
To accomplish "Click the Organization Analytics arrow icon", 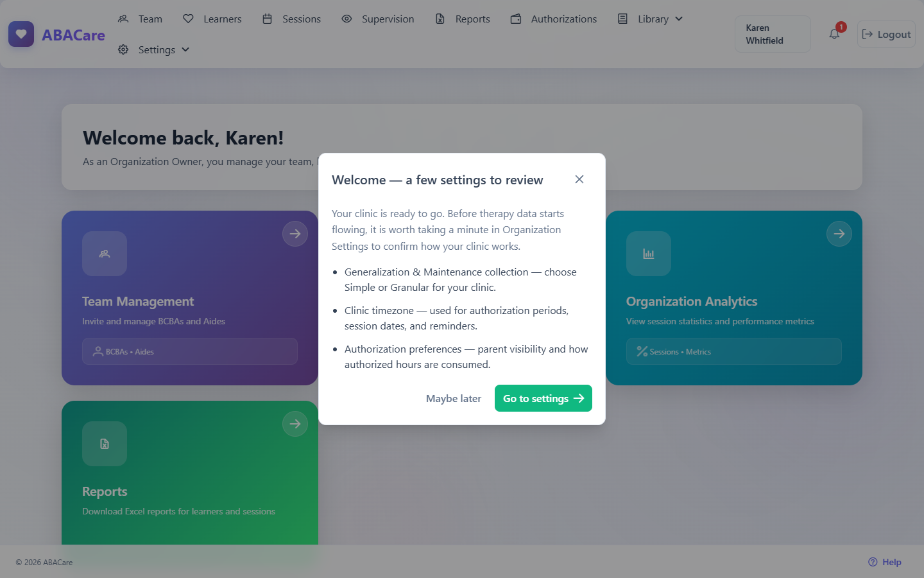I will point(839,234).
